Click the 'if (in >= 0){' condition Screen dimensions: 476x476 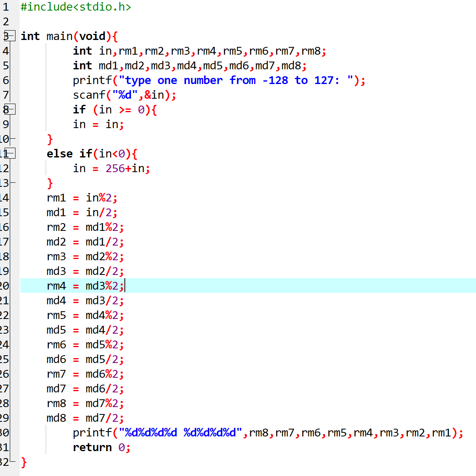click(x=115, y=110)
